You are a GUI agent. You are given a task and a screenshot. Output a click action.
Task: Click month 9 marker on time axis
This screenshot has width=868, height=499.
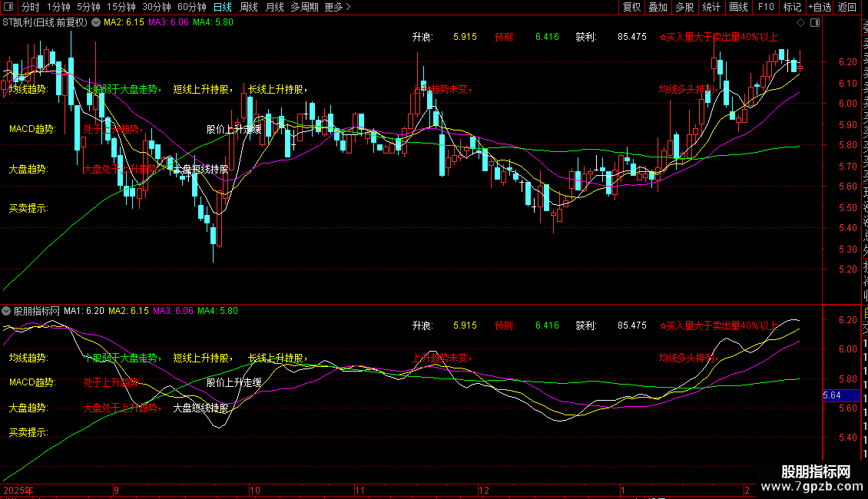pos(116,490)
